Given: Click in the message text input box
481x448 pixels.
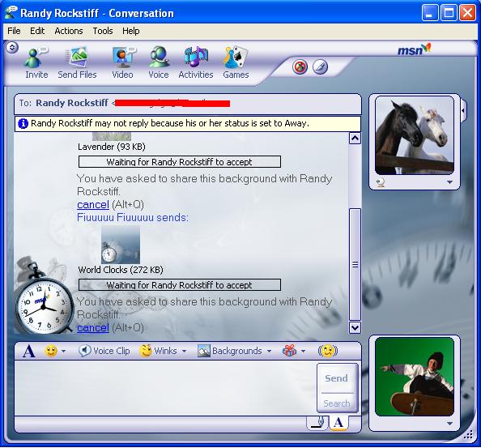Looking at the screenshot, I should (166, 388).
